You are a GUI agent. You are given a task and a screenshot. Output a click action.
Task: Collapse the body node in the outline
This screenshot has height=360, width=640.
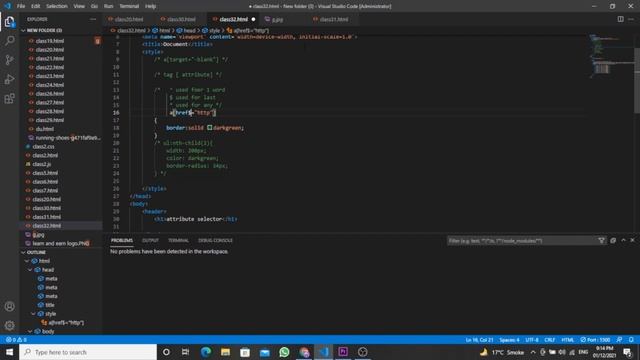click(x=31, y=331)
